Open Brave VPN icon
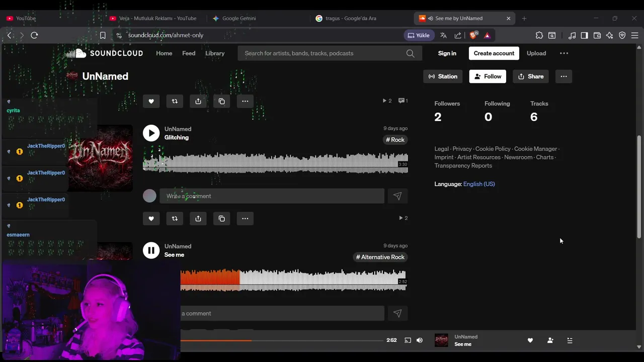Viewport: 644px width, 362px height. click(x=622, y=35)
